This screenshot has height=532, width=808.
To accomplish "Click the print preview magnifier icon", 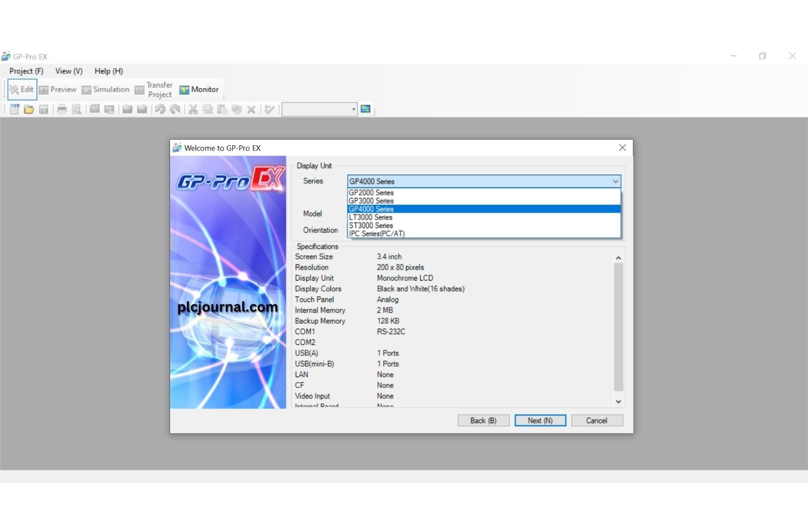I will point(76,109).
